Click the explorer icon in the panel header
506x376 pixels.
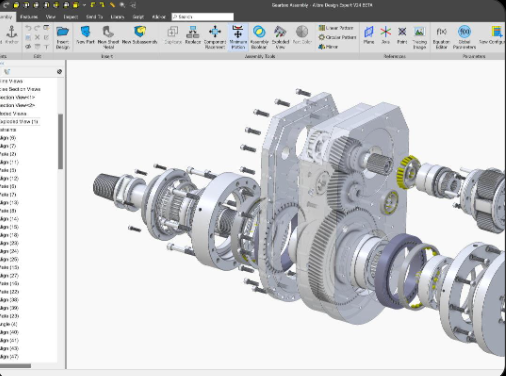[x=7, y=71]
